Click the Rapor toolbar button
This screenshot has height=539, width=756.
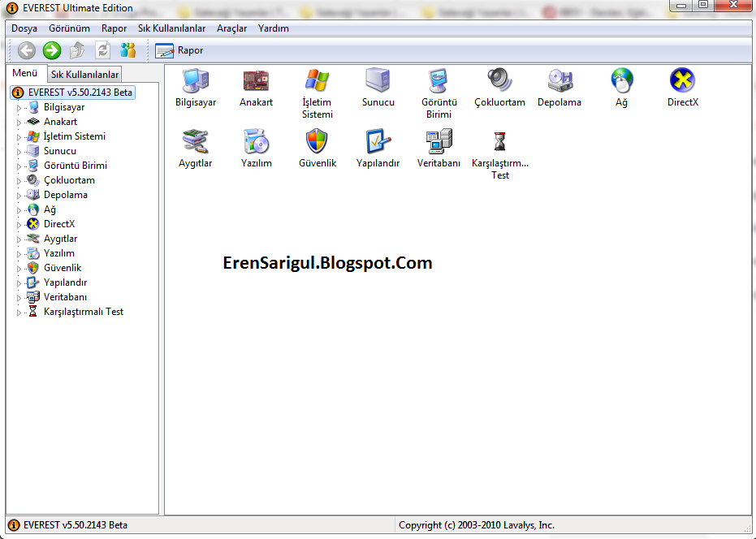click(x=177, y=50)
